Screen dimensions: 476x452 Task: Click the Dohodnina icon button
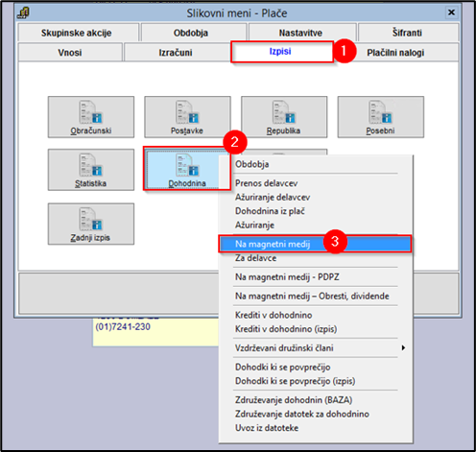(x=187, y=169)
